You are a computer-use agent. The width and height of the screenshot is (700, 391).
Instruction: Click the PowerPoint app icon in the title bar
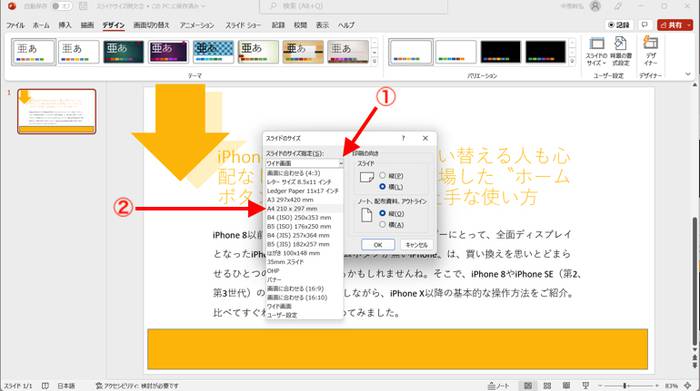[12, 6]
